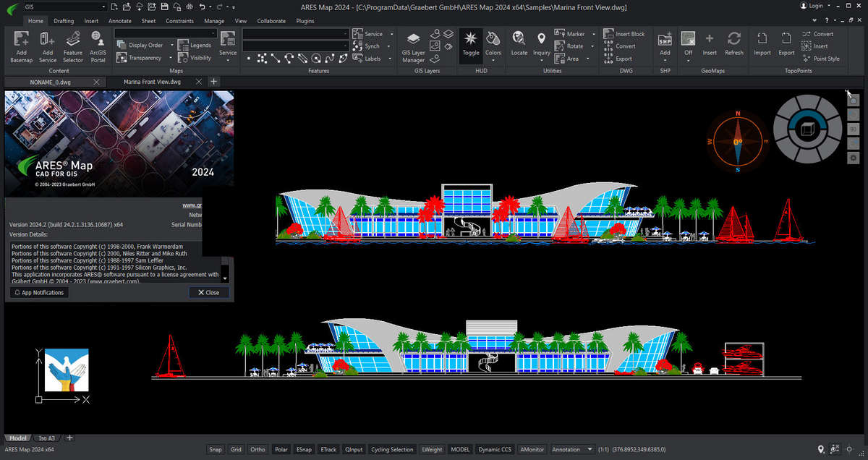This screenshot has width=868, height=460.
Task: Click Export in the DWG group
Action: coord(618,59)
